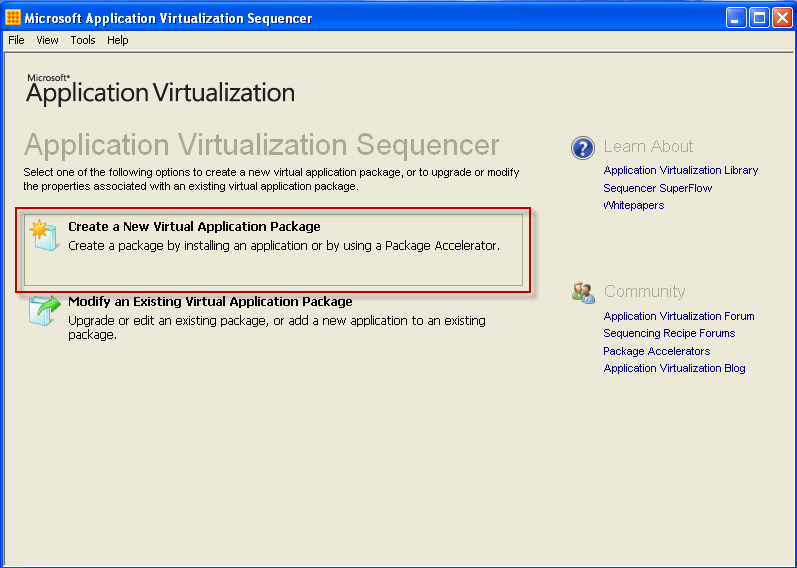Open the Tools menu
This screenshot has height=568, width=797.
[x=83, y=40]
